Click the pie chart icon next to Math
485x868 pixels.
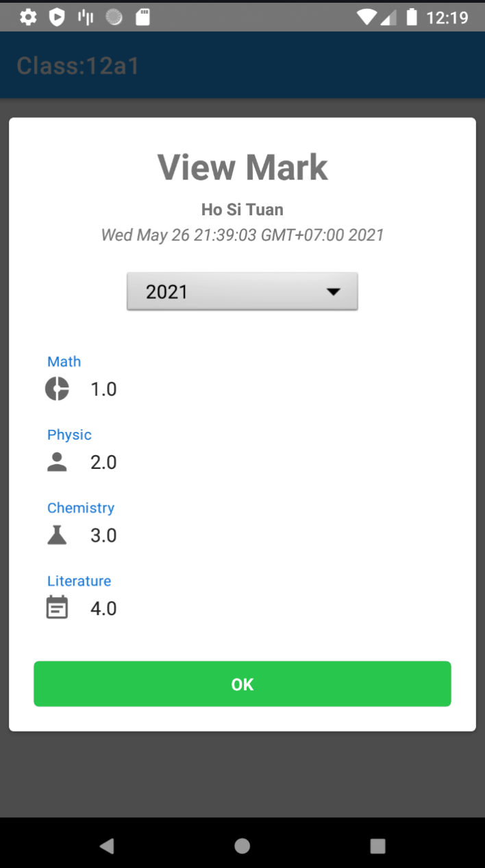[x=57, y=389]
